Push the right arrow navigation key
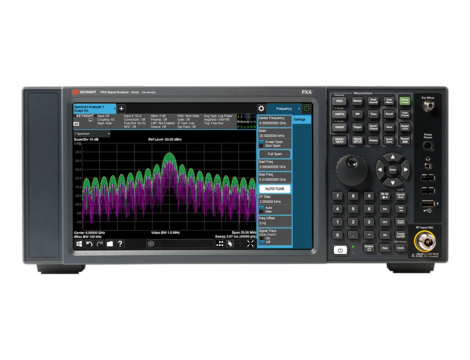470x360 pixels. tap(406, 170)
